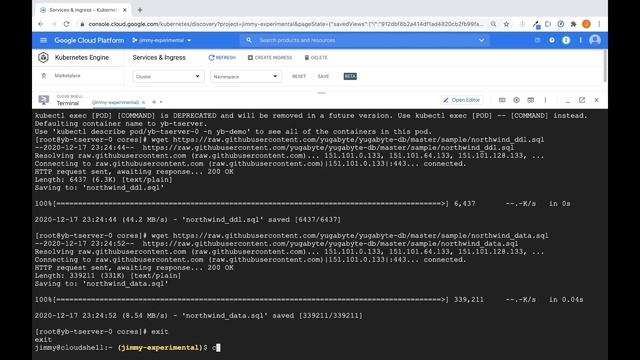
Task: Click the browser address bar URL
Action: point(286,24)
